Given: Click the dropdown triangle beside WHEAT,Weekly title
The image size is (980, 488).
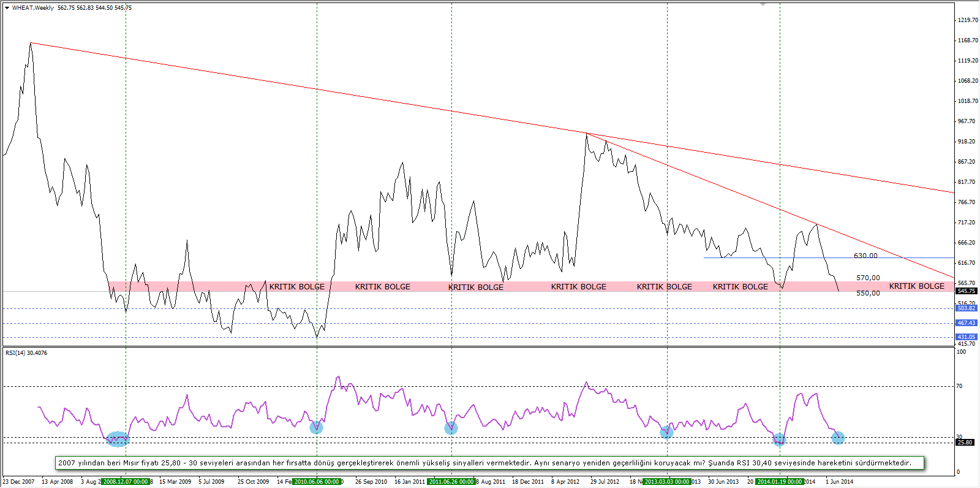Looking at the screenshot, I should (7, 8).
